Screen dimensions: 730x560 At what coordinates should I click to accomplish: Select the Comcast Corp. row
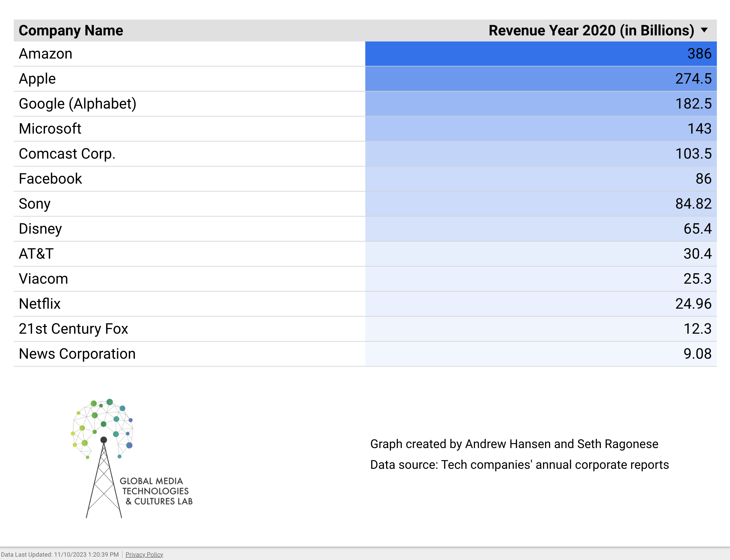point(67,154)
